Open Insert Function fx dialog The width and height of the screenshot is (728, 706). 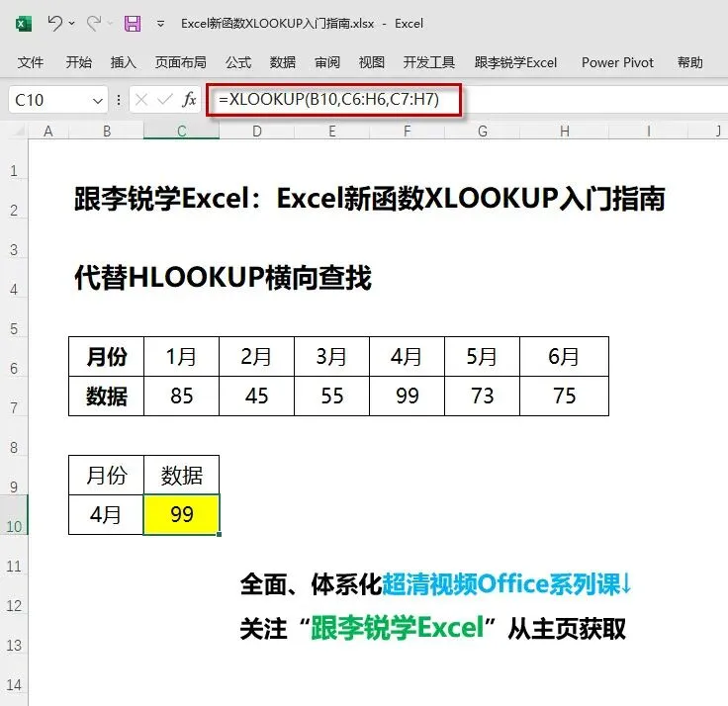tap(190, 99)
